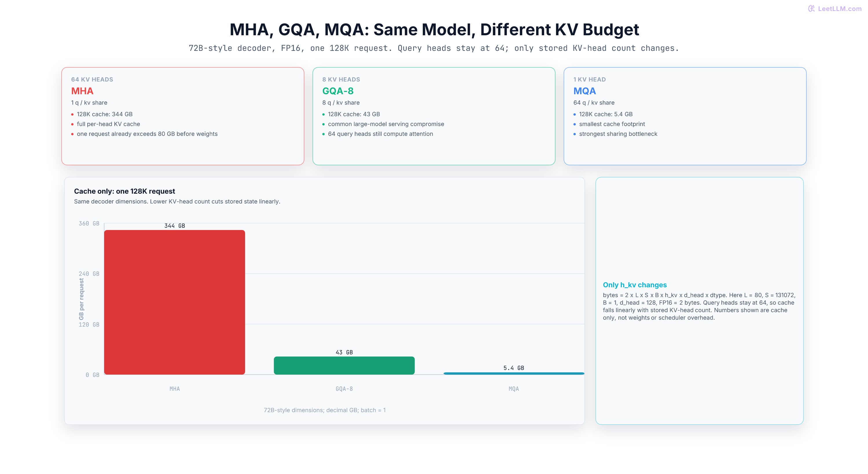
Task: Click the MQA x-axis label
Action: [x=514, y=388]
